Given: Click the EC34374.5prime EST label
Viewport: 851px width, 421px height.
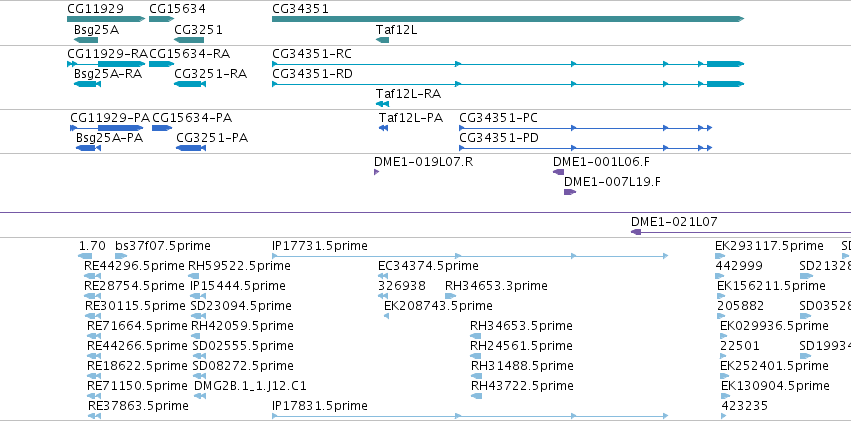Looking at the screenshot, I should point(428,266).
